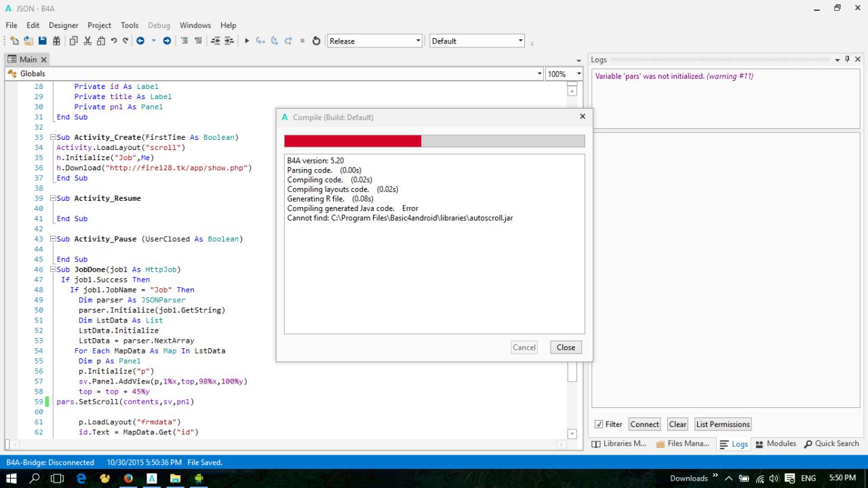
Task: Click the Save file toolbar icon
Action: [x=43, y=41]
